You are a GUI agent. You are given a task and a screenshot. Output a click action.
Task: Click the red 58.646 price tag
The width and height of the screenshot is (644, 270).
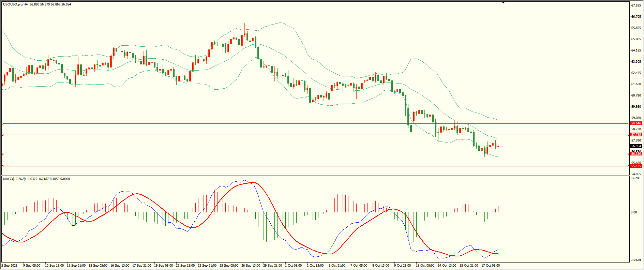click(x=636, y=123)
